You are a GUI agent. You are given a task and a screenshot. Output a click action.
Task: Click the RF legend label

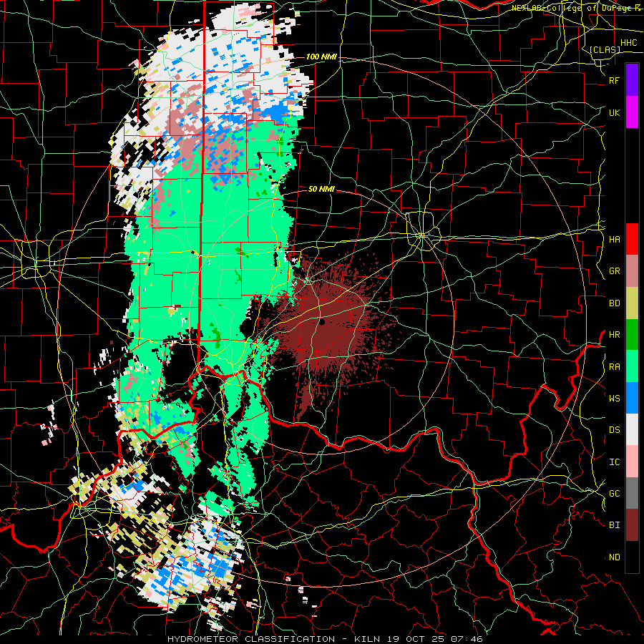tap(614, 80)
